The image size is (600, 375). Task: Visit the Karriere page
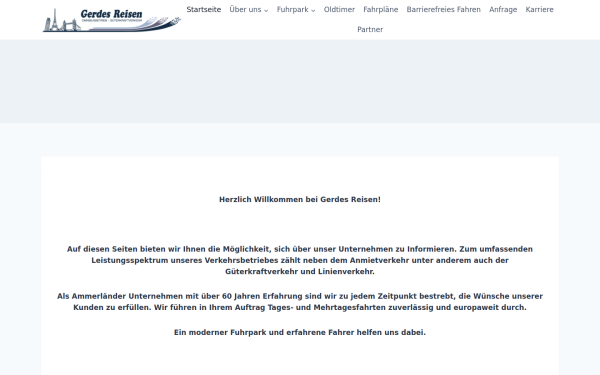[539, 10]
